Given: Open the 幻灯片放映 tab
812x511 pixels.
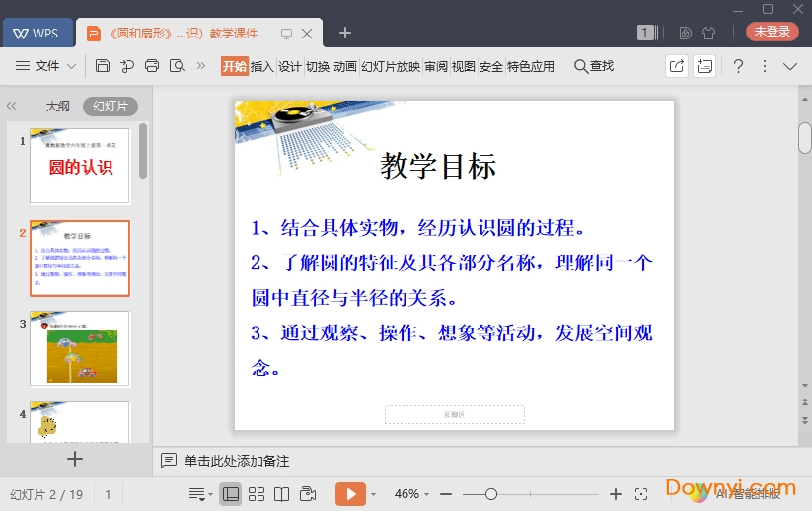Looking at the screenshot, I should click(x=391, y=66).
